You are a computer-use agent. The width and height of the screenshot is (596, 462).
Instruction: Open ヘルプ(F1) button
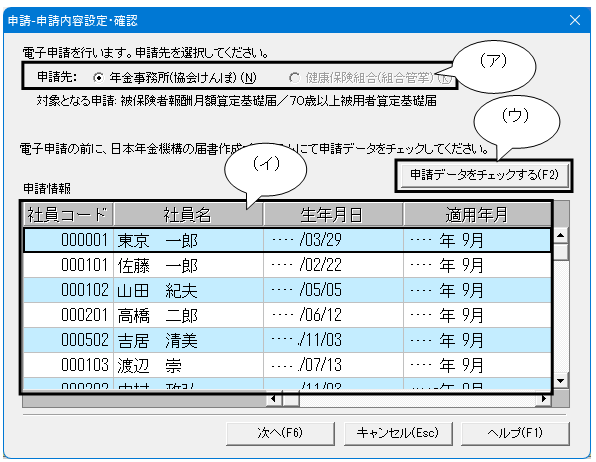click(515, 433)
